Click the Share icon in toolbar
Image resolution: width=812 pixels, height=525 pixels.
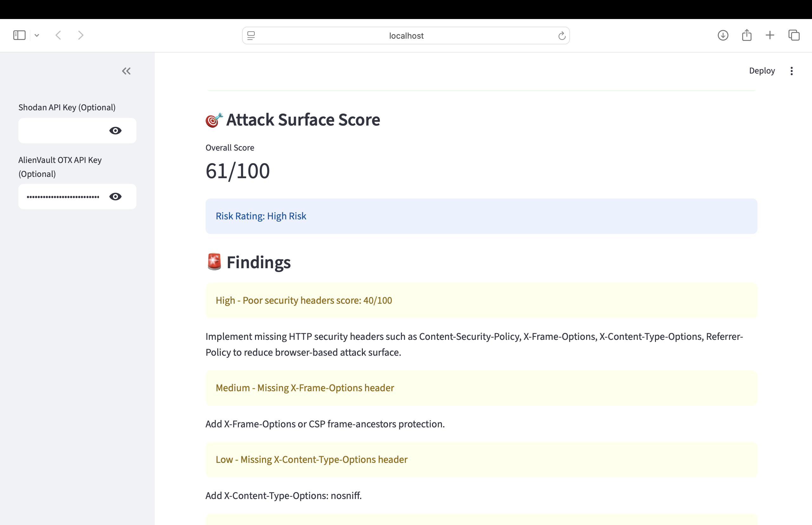coord(747,35)
